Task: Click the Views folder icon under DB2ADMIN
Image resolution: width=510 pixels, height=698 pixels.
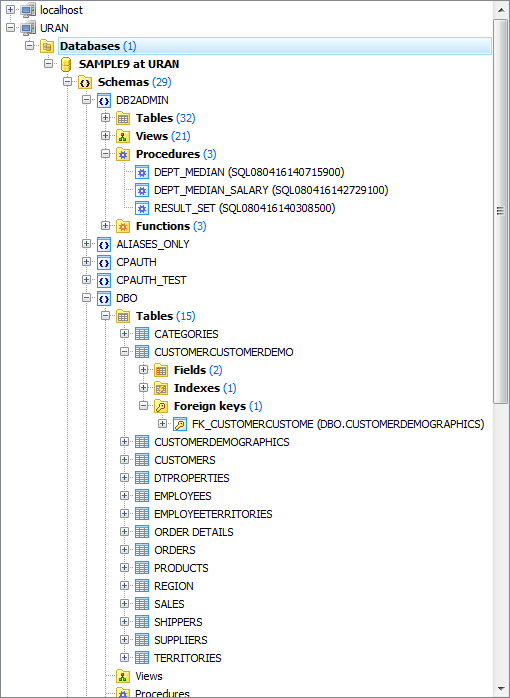Action: click(123, 136)
